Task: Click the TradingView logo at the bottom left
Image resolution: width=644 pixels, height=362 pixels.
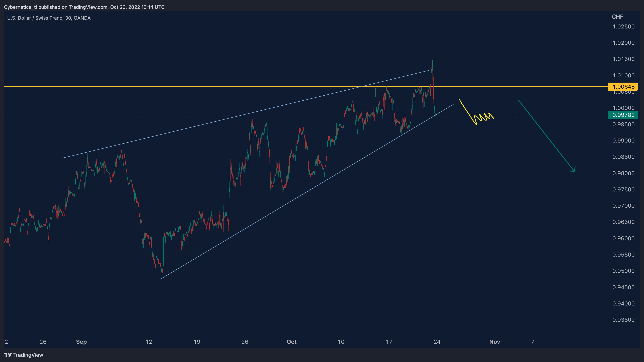Action: coord(23,355)
